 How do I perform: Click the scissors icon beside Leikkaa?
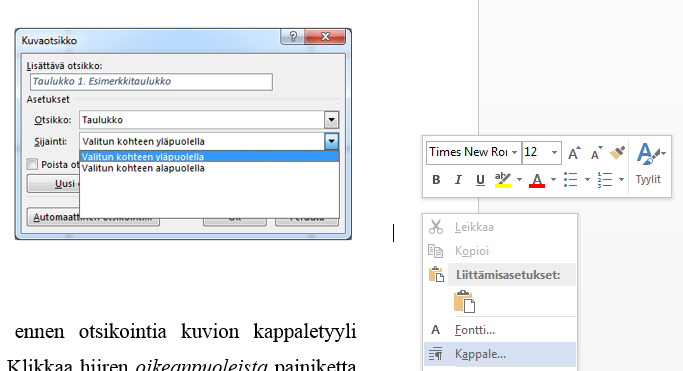point(436,227)
